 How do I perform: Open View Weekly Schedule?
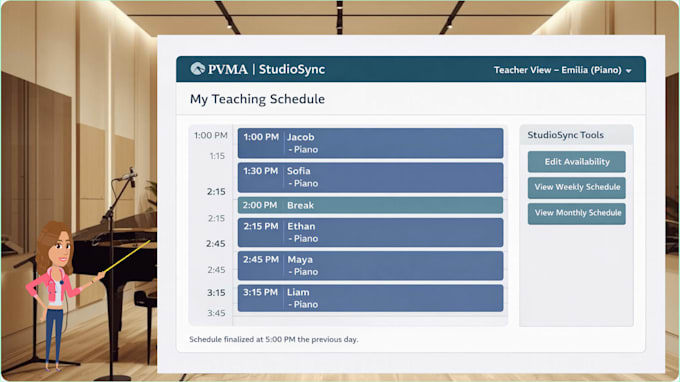coord(576,187)
